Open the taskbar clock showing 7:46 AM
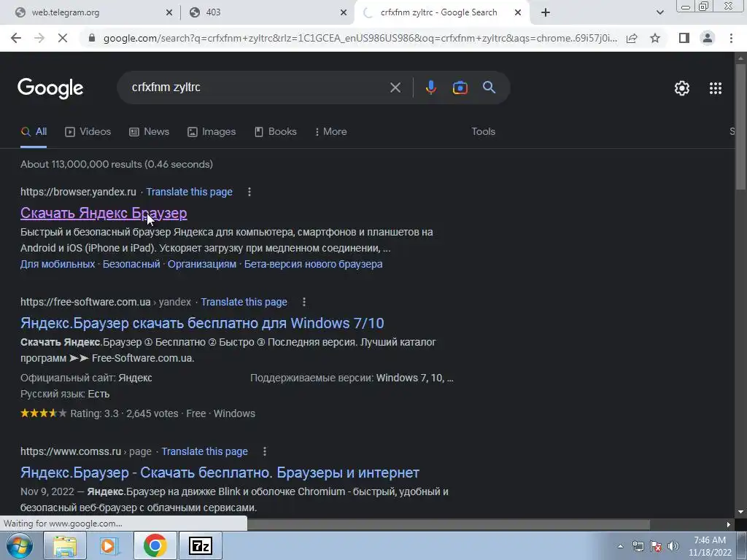The width and height of the screenshot is (747, 560). pyautogui.click(x=710, y=546)
